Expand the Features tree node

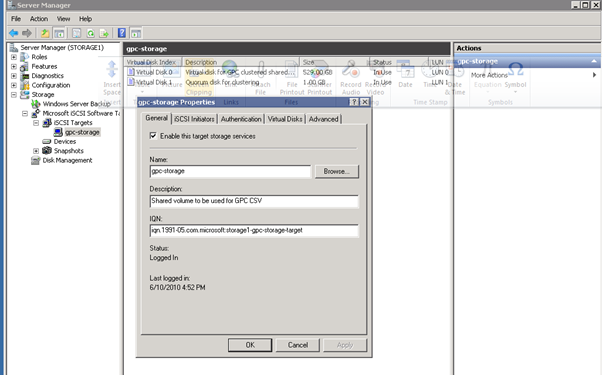[x=14, y=66]
